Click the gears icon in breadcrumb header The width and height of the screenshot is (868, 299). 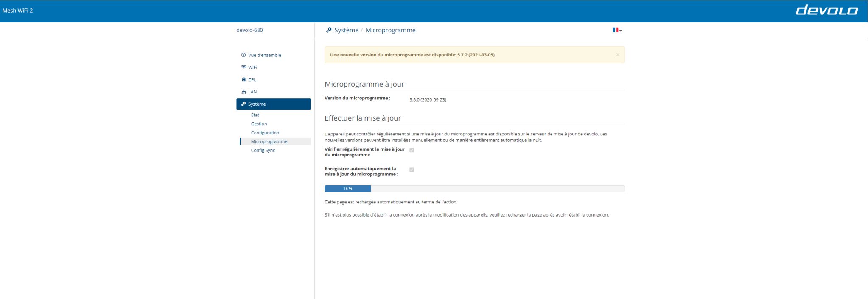click(329, 30)
